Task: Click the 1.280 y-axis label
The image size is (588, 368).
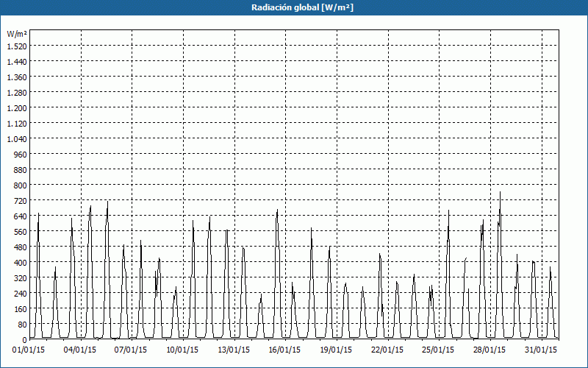Action: point(17,93)
